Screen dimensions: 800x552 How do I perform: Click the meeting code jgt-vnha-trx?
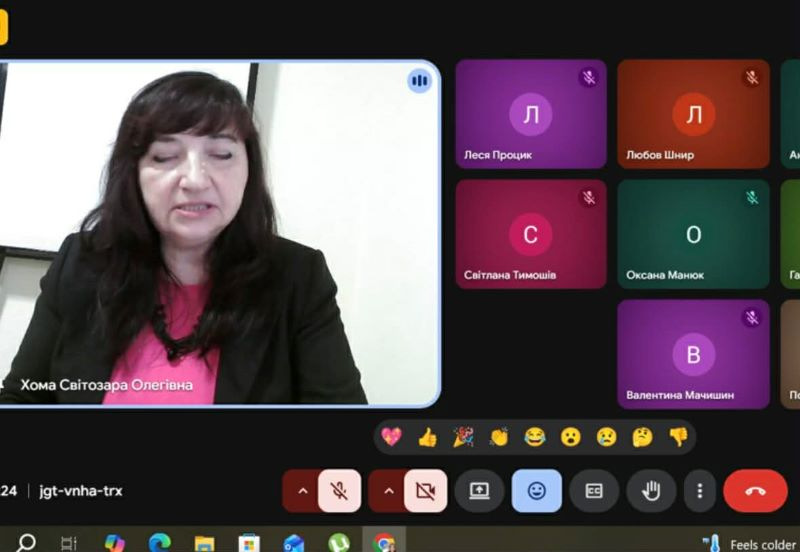[81, 491]
